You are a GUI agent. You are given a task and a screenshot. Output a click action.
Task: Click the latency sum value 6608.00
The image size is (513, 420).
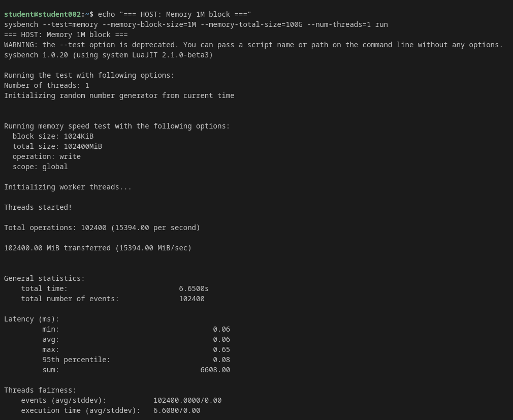click(x=215, y=370)
